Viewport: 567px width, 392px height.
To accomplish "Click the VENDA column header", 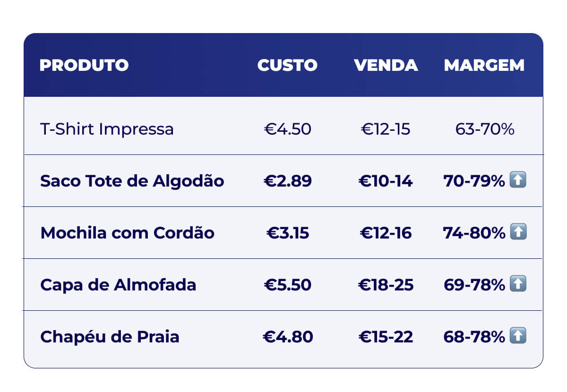I will [x=386, y=65].
